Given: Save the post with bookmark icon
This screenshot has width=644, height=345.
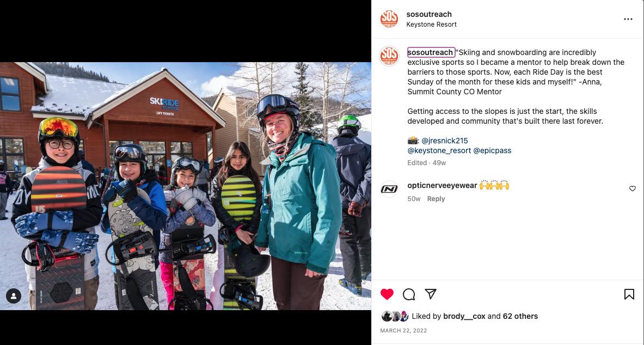Looking at the screenshot, I should [629, 294].
